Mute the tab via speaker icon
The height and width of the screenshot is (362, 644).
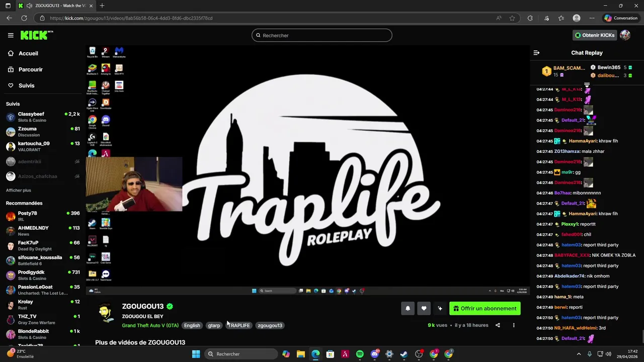tap(29, 6)
